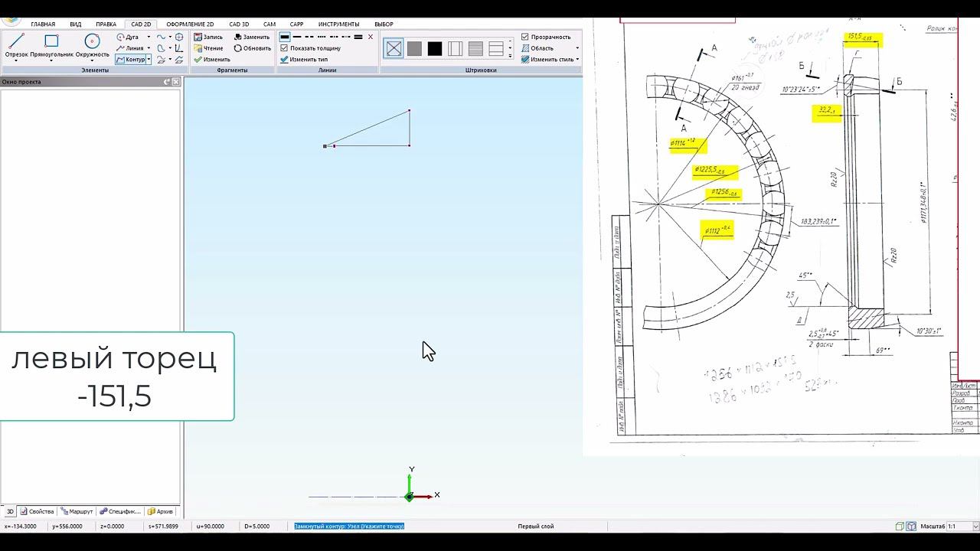The width and height of the screenshot is (980, 551).
Task: Open the Изменить стиль dropdown
Action: tap(550, 59)
